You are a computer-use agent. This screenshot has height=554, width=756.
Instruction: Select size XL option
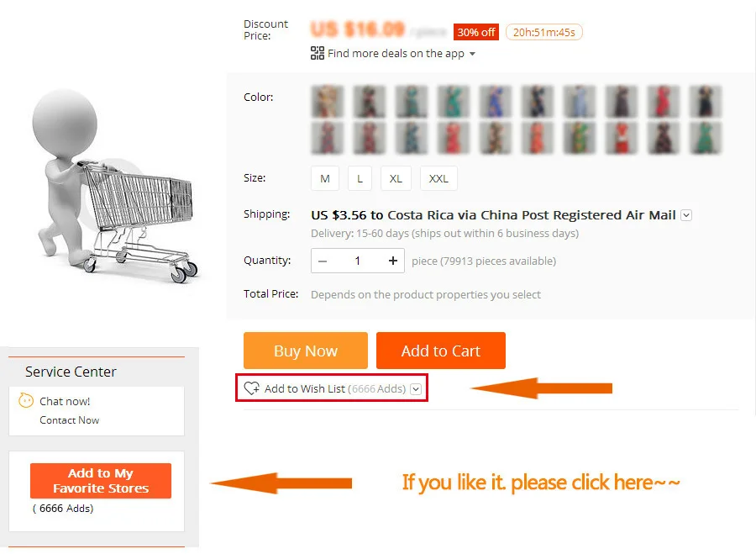tap(396, 178)
